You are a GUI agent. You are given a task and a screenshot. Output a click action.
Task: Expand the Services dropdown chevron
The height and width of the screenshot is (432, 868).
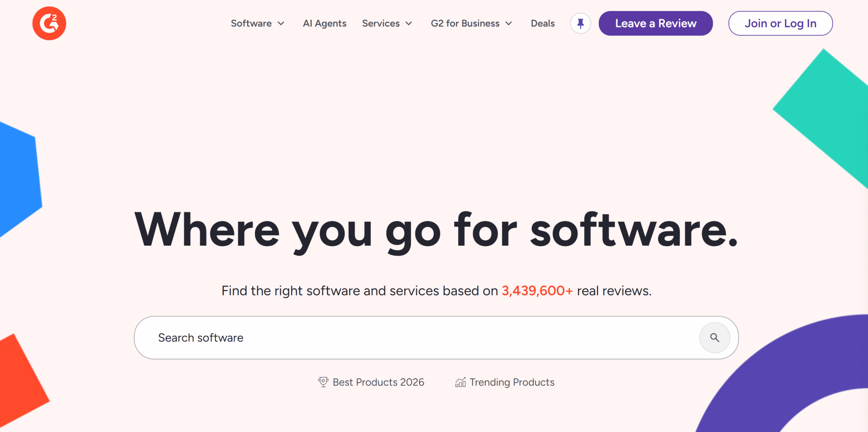pos(409,23)
